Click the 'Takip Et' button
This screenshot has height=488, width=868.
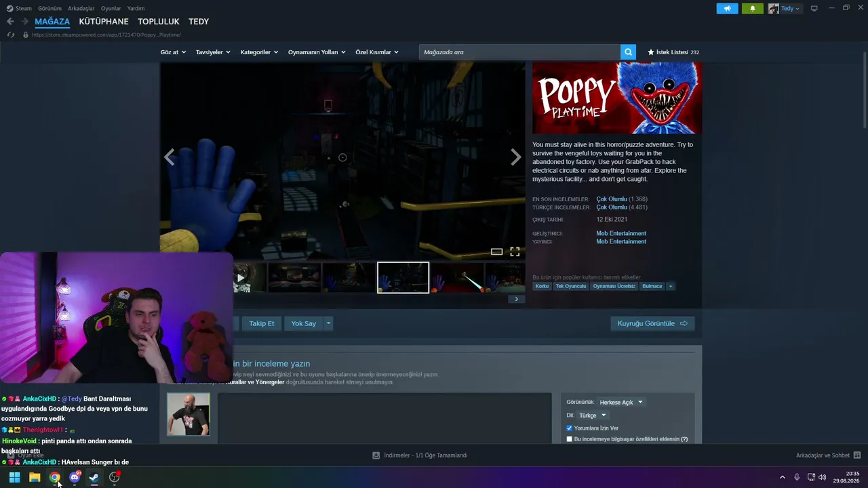pos(262,323)
